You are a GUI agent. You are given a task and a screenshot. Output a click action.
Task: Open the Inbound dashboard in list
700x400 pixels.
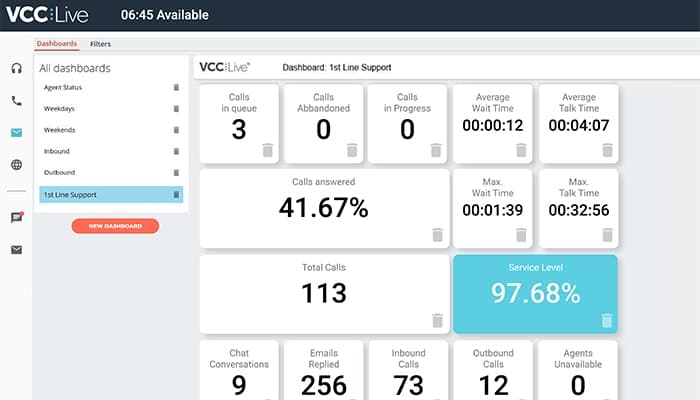[59, 151]
